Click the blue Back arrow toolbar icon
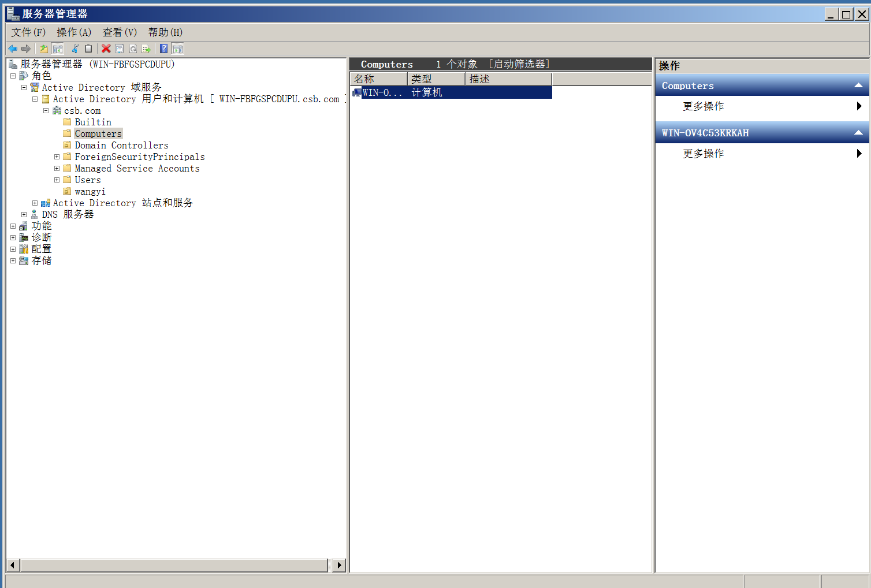Screen dimensions: 871x588 click(x=13, y=49)
